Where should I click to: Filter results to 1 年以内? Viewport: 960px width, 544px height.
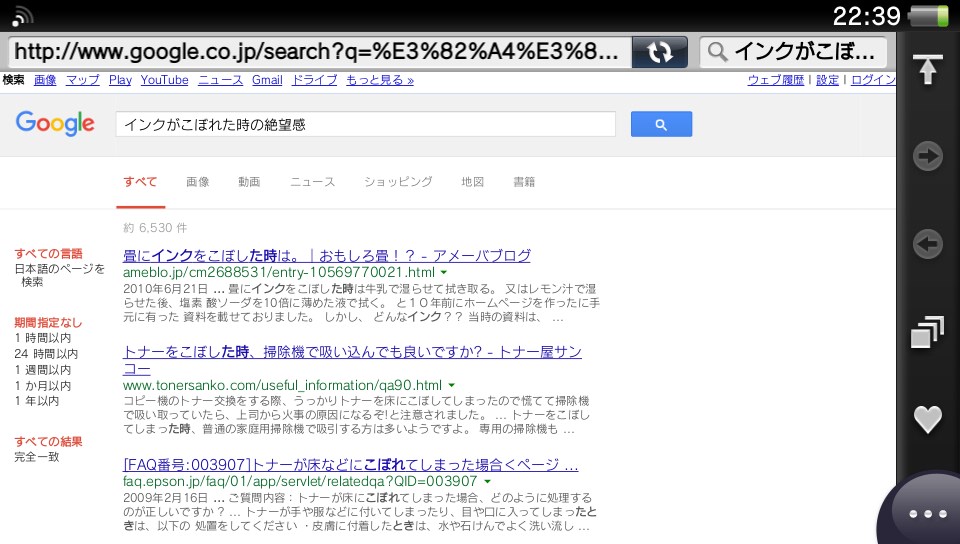tap(37, 401)
